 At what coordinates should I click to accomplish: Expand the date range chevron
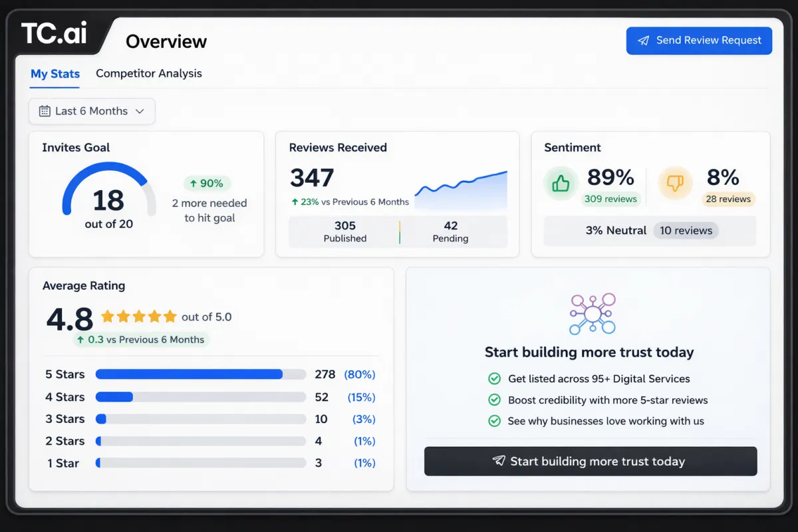142,111
